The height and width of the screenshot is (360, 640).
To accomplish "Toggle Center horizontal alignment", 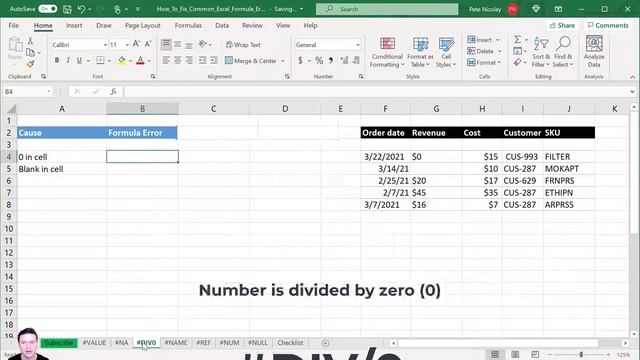I will (x=178, y=60).
